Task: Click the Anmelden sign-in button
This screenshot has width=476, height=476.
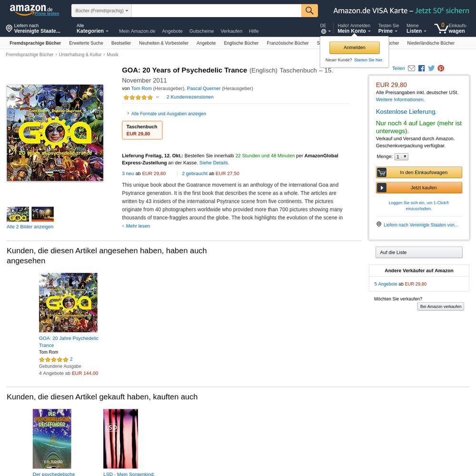Action: point(354,48)
